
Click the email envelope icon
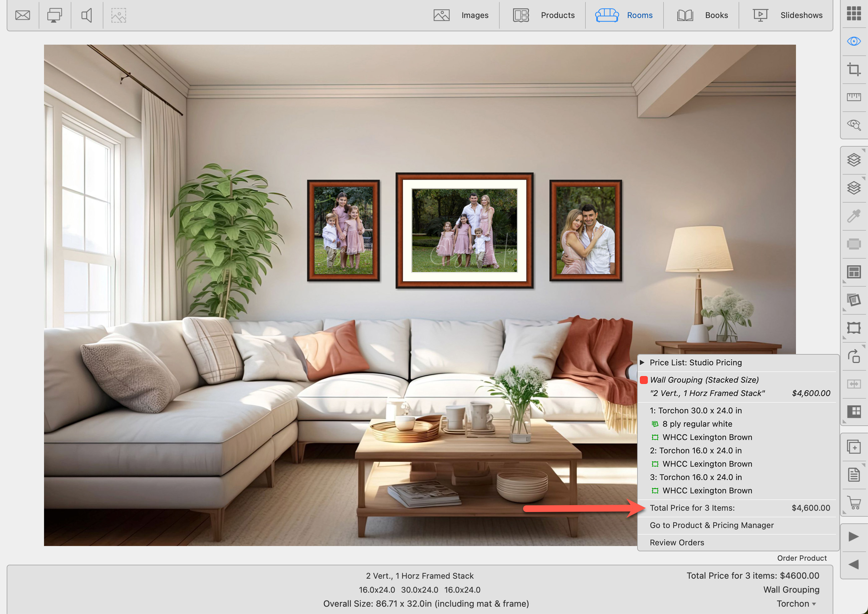click(23, 15)
